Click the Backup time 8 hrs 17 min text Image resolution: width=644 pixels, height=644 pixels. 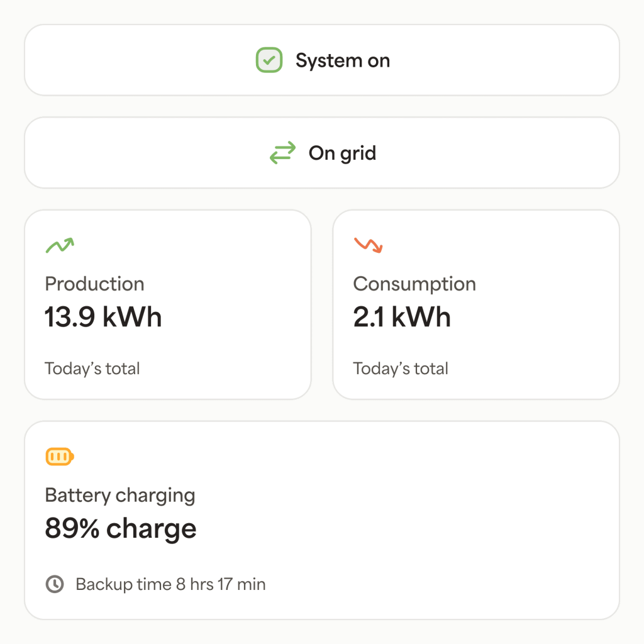170,584
